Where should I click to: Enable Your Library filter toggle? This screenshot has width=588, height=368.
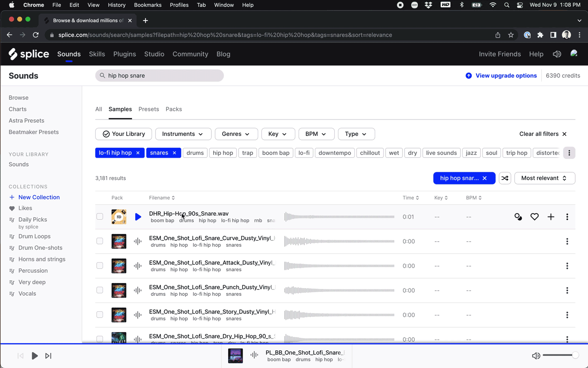[x=123, y=134]
